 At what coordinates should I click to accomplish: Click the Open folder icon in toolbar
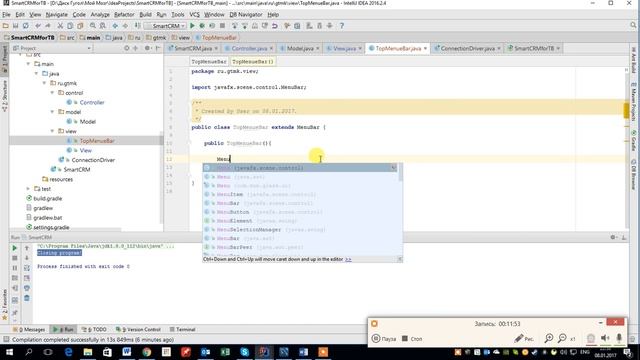(x=6, y=26)
